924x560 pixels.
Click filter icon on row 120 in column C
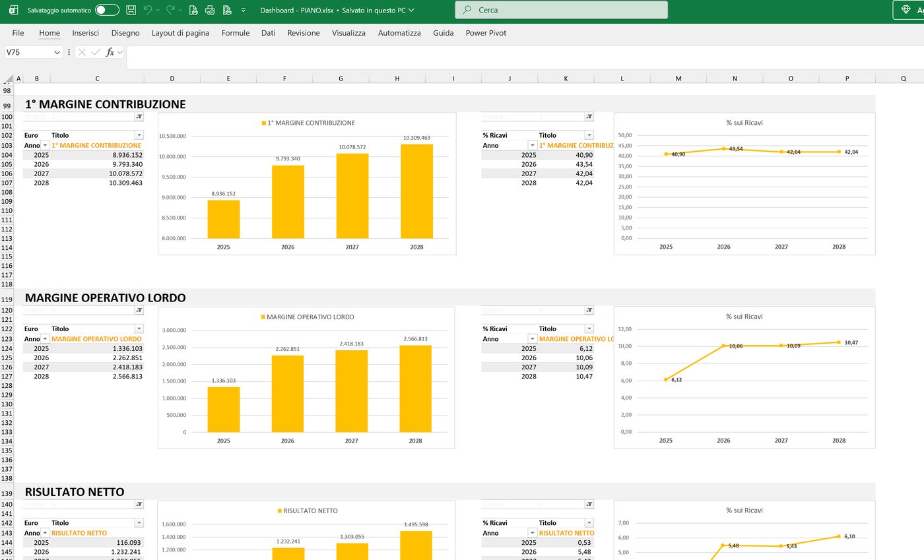tap(139, 310)
